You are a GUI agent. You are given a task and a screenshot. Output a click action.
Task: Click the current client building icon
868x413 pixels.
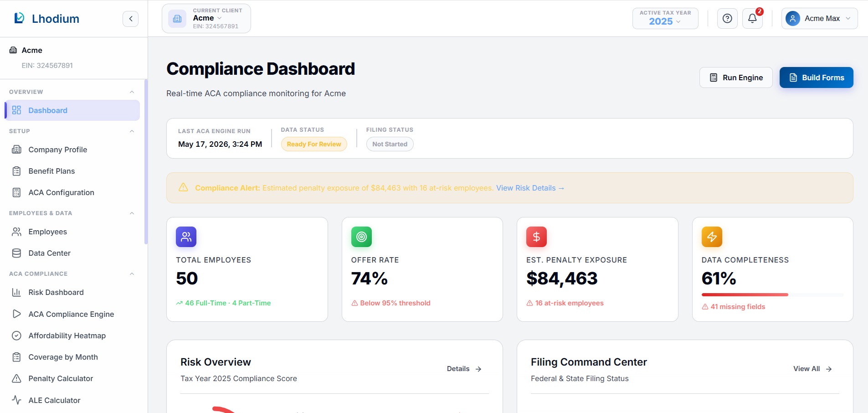[177, 19]
